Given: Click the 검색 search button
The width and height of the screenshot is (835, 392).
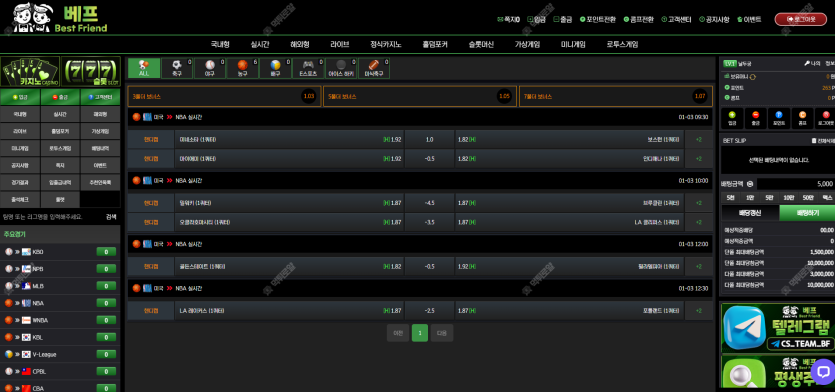Looking at the screenshot, I should tap(111, 217).
